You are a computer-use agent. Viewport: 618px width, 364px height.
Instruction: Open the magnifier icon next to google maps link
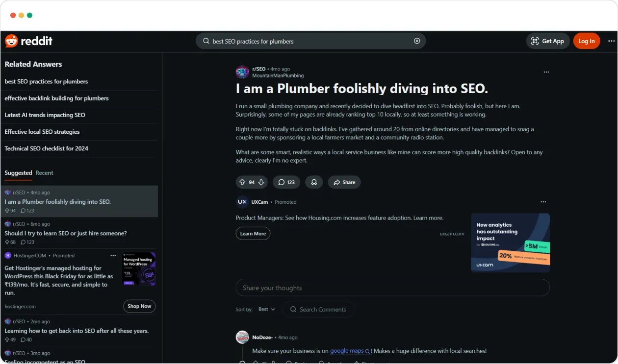coord(366,351)
